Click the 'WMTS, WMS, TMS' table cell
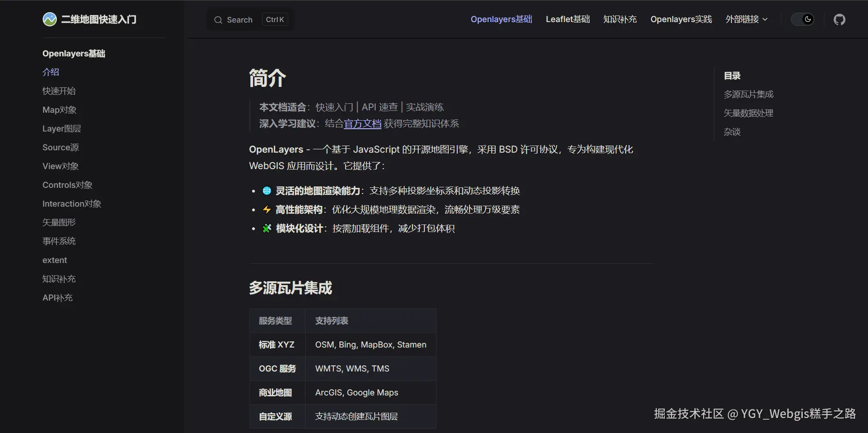 tap(371, 369)
